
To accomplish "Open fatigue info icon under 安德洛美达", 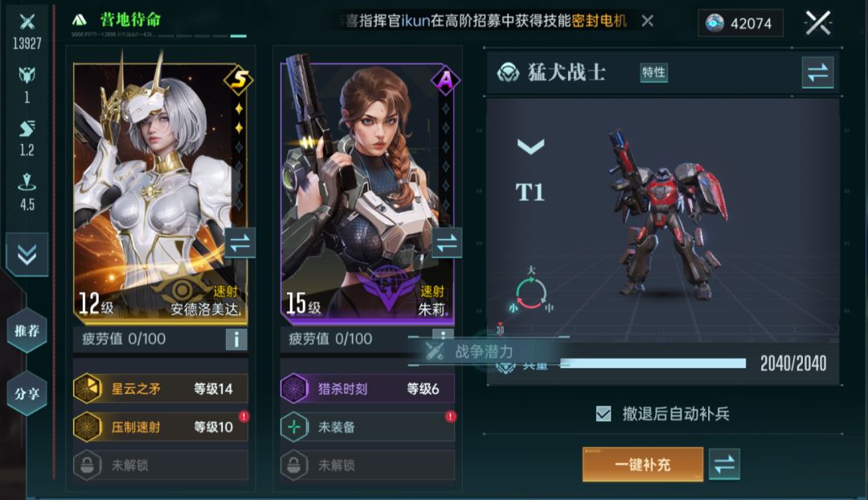I will pos(236,339).
